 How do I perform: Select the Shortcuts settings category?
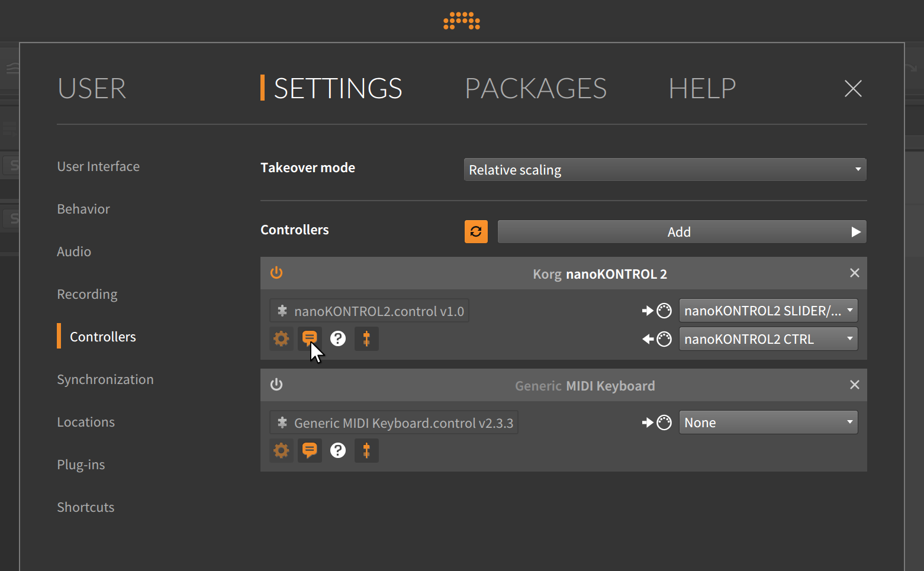pos(85,507)
